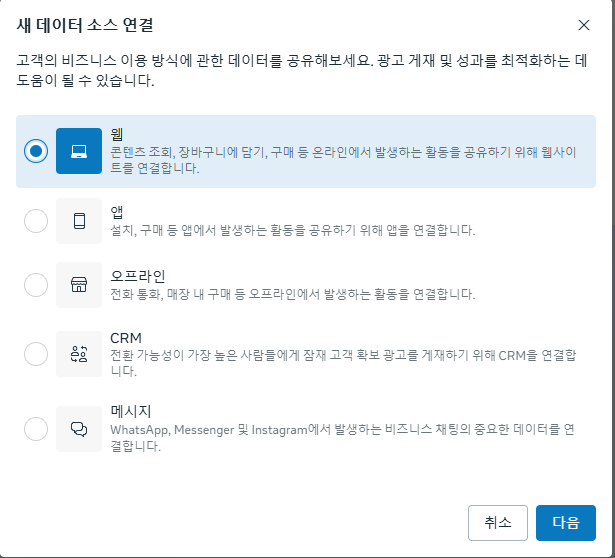Click the laptop icon for 웹

79,151
